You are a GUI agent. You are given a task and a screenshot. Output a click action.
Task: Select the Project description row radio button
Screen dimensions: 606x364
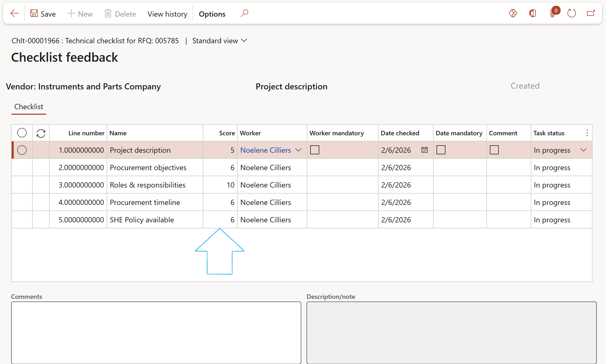pos(22,150)
